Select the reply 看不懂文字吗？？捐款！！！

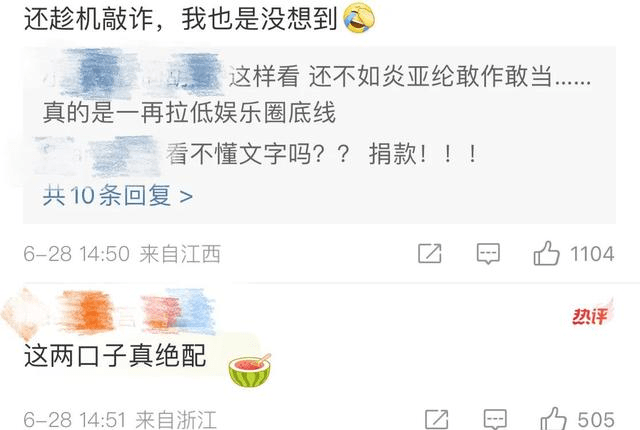tap(322, 155)
